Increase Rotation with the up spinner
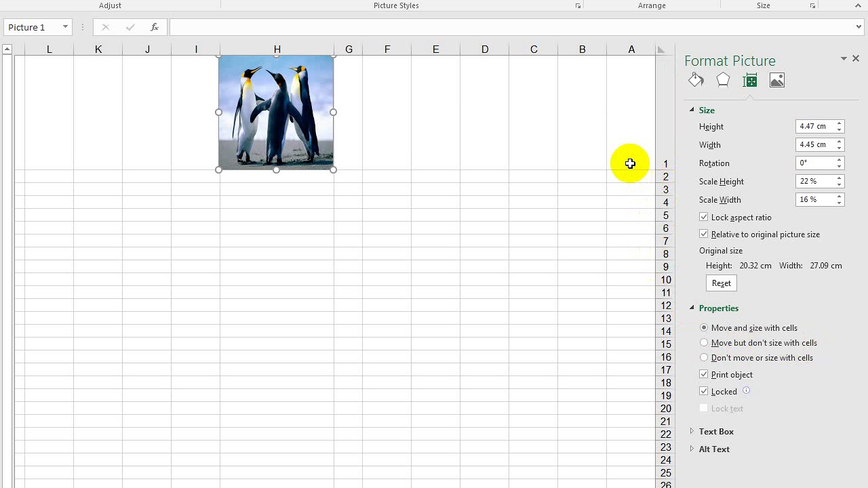 point(840,160)
